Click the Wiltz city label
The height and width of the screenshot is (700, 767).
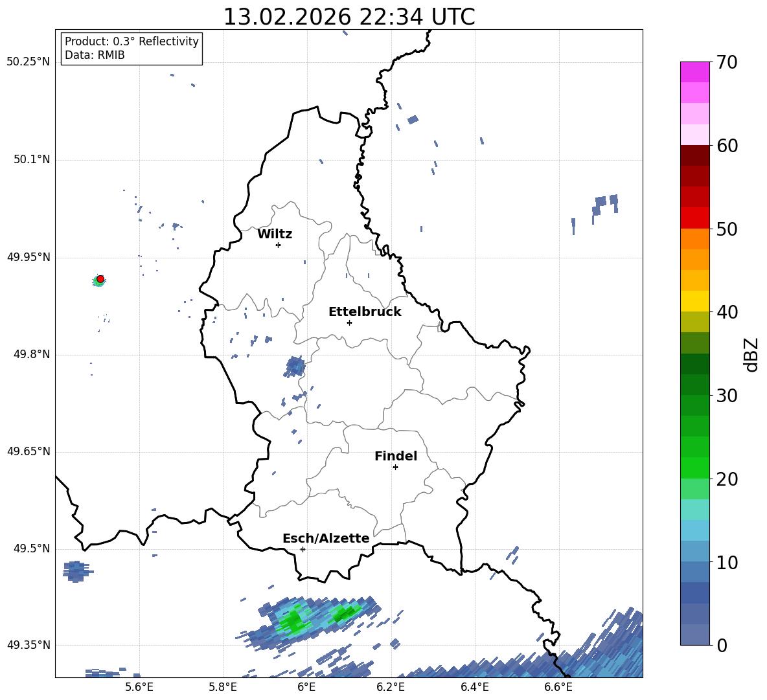[x=275, y=234]
